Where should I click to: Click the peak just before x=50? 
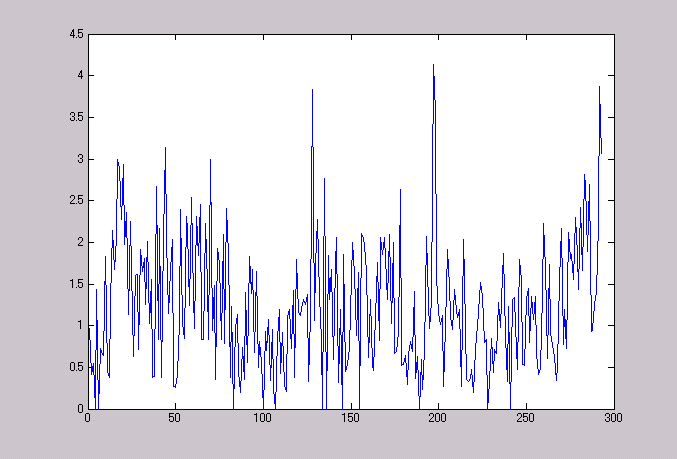[x=165, y=148]
